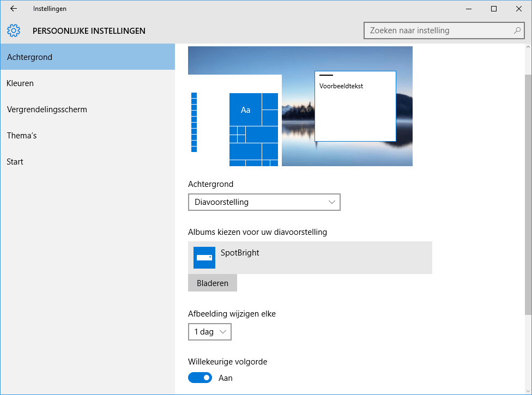Click the desktop background preview image
The width and height of the screenshot is (532, 395).
(x=300, y=106)
